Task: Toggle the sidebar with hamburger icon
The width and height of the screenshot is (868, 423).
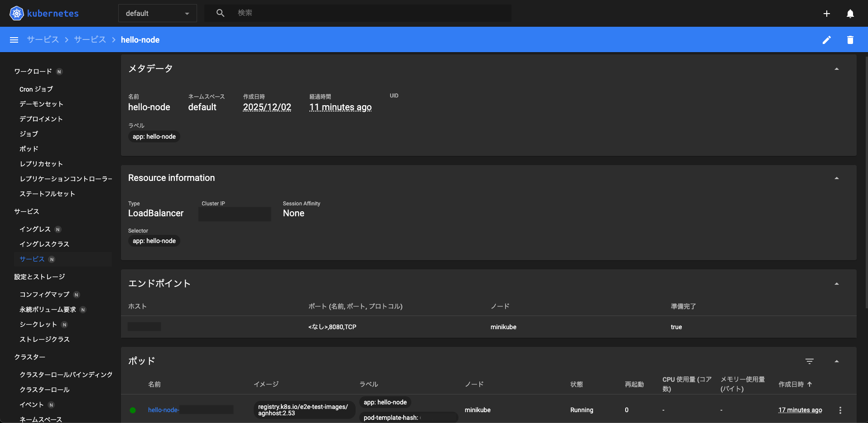Action: 14,39
